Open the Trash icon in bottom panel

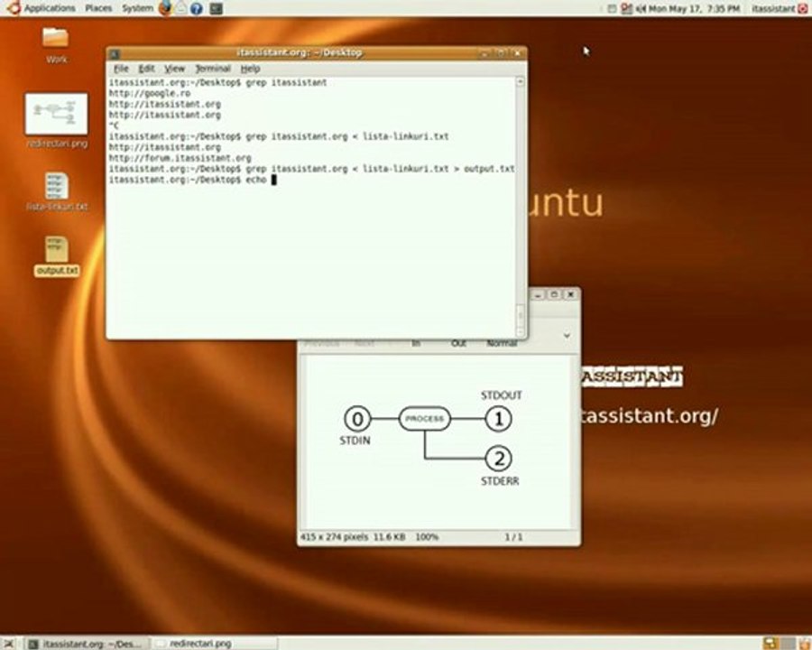click(x=803, y=644)
